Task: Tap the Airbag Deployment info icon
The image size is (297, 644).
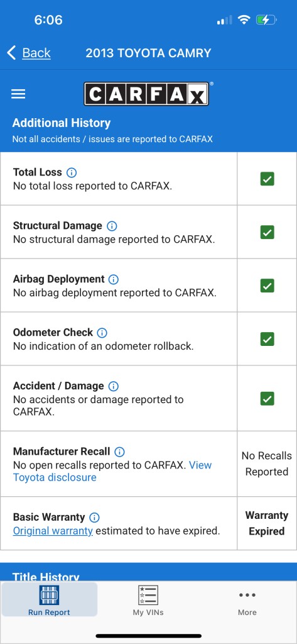Action: (114, 279)
